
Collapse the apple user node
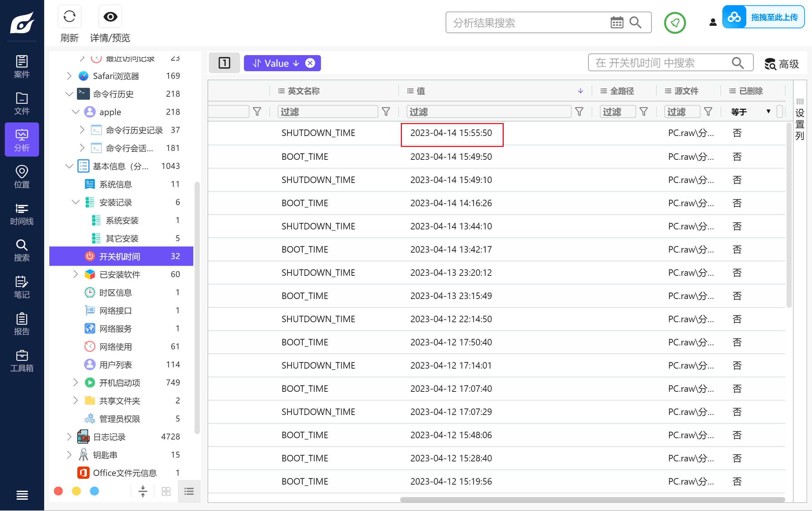(x=75, y=112)
